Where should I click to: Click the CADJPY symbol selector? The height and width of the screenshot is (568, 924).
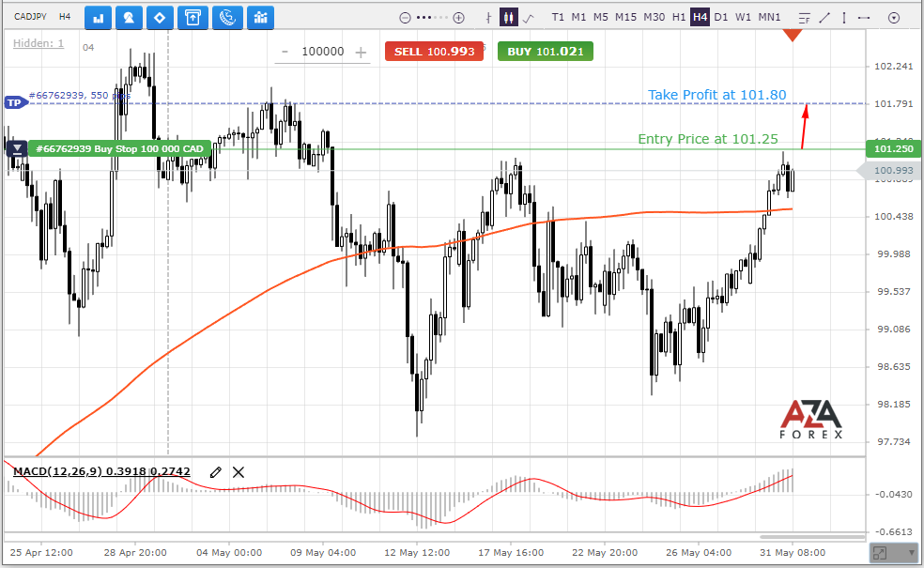(x=30, y=17)
